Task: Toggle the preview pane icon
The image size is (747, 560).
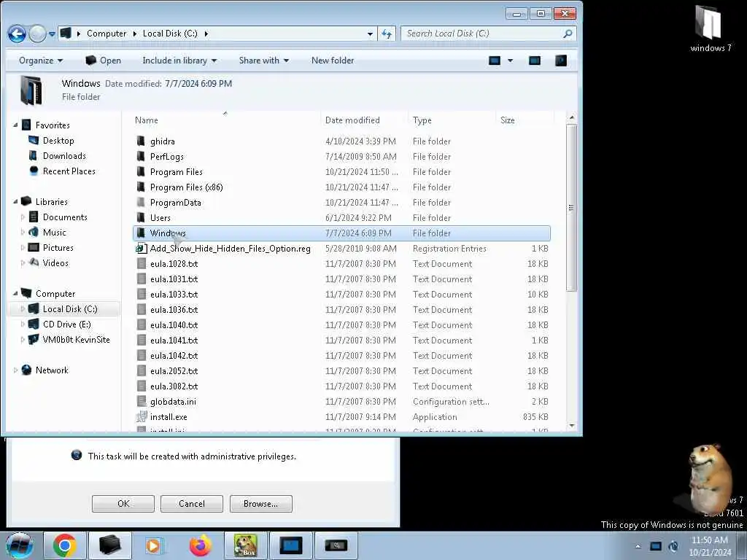Action: [x=535, y=61]
